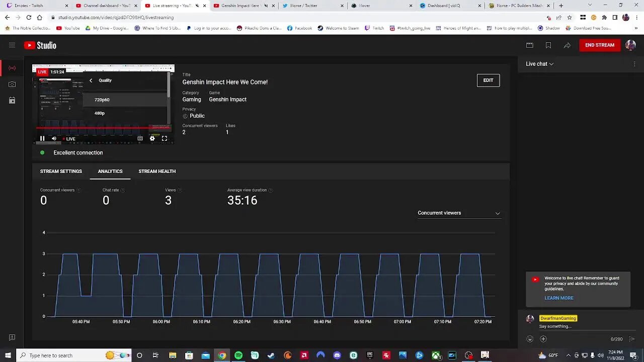Toggle closed captions in the preview player
The height and width of the screenshot is (362, 644).
coord(140,139)
